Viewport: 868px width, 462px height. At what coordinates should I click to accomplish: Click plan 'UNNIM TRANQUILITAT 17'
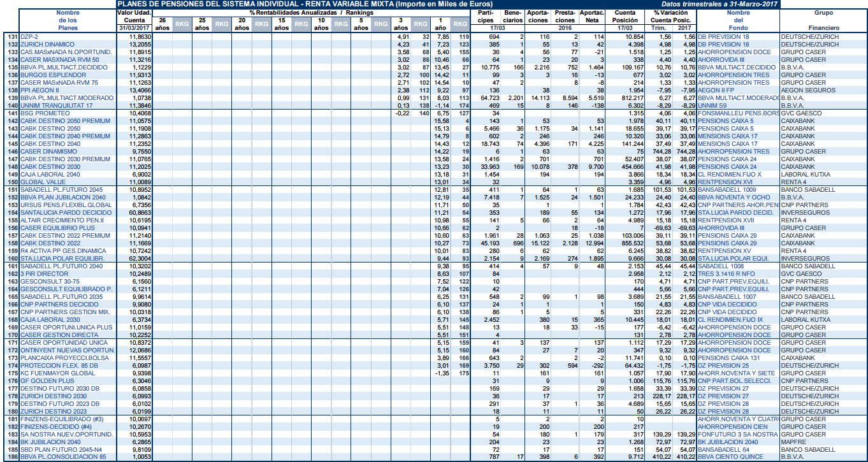pos(57,106)
